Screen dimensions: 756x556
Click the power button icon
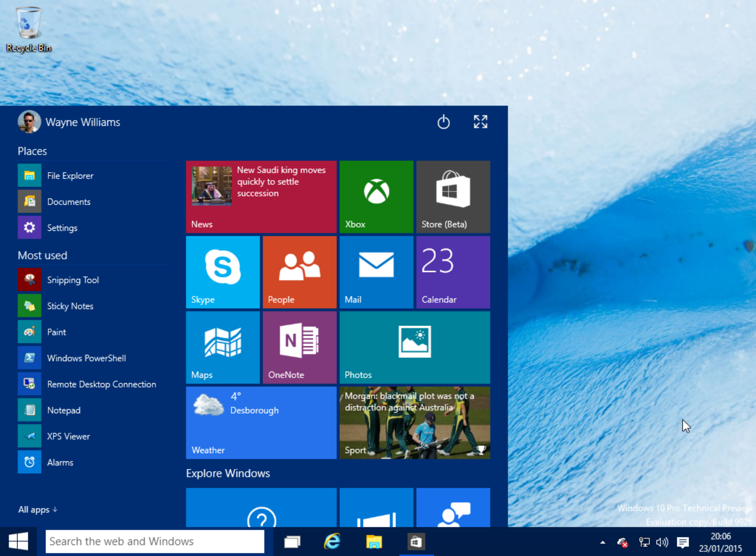[444, 122]
